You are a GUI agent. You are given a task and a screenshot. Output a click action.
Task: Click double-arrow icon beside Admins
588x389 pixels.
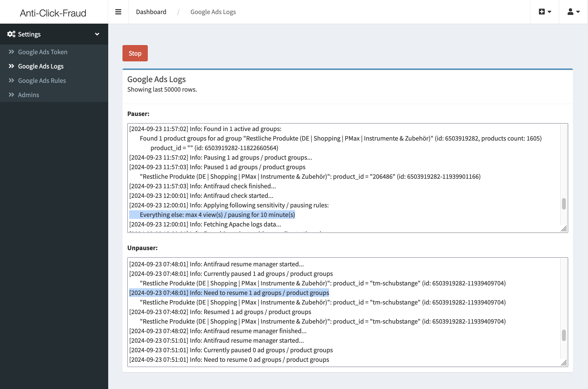(x=11, y=95)
